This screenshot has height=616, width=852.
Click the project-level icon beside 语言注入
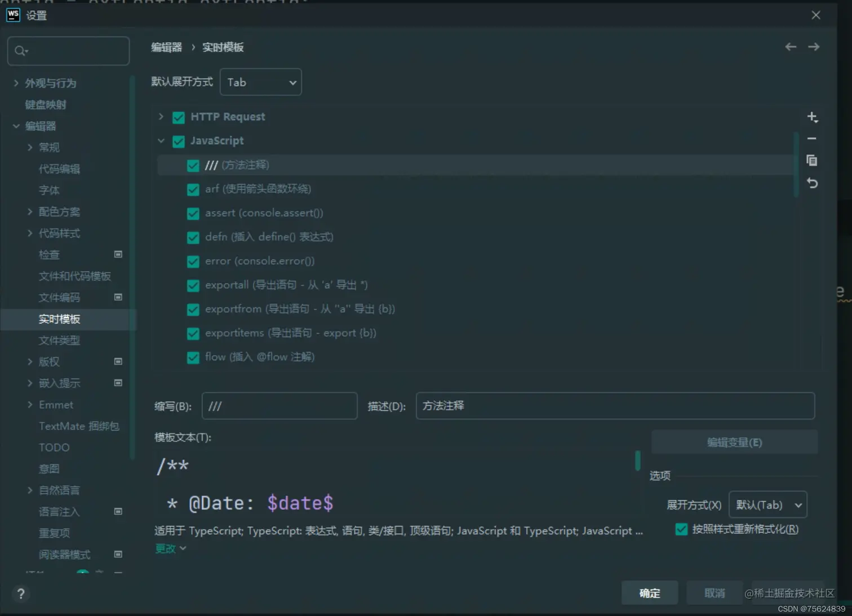(x=118, y=511)
